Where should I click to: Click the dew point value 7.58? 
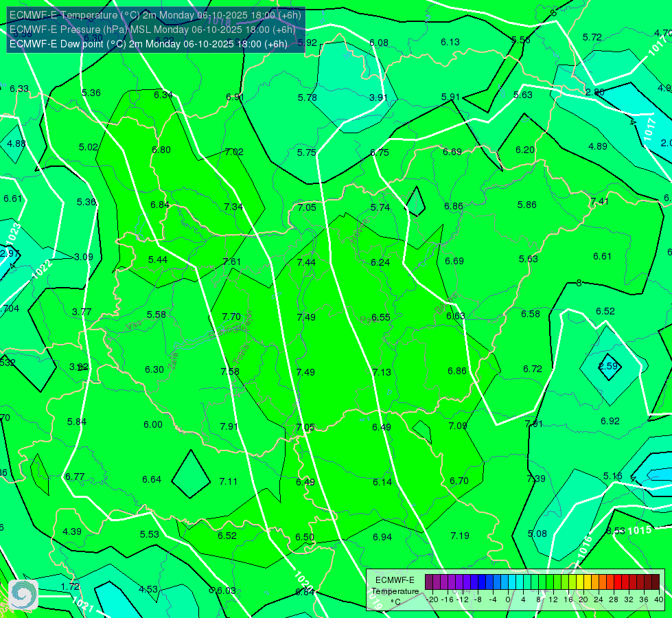(230, 371)
